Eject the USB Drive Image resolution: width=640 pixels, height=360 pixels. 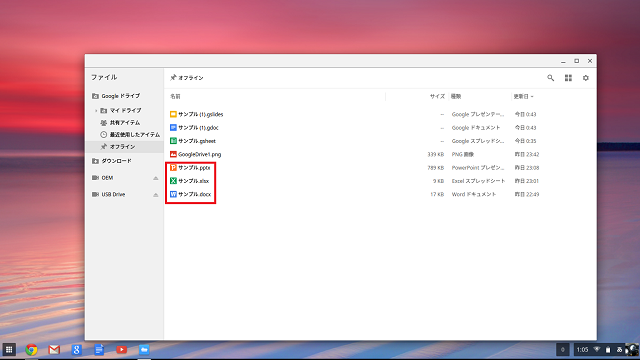click(x=156, y=195)
